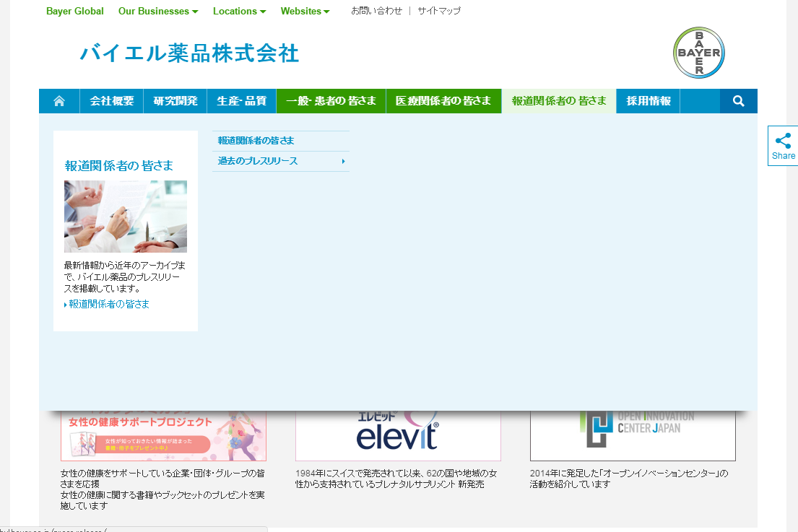Click the お問い合わせ contact link
798x532 pixels.
pos(376,11)
